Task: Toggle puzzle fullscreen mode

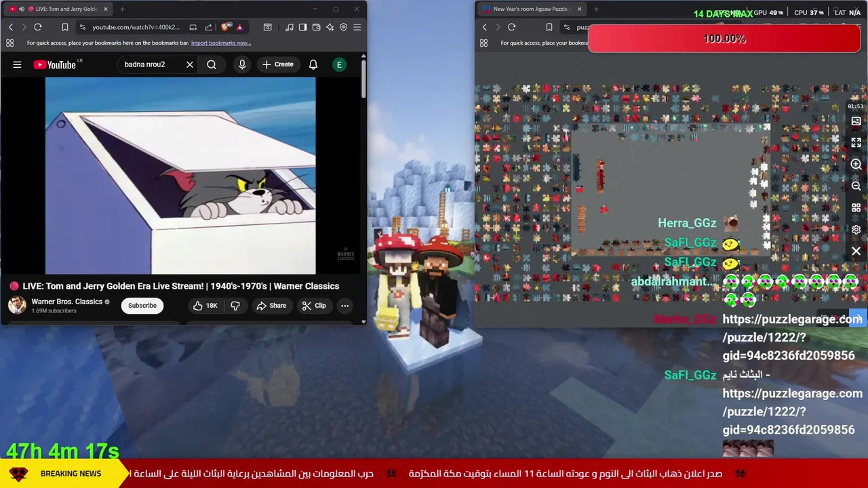Action: click(856, 142)
